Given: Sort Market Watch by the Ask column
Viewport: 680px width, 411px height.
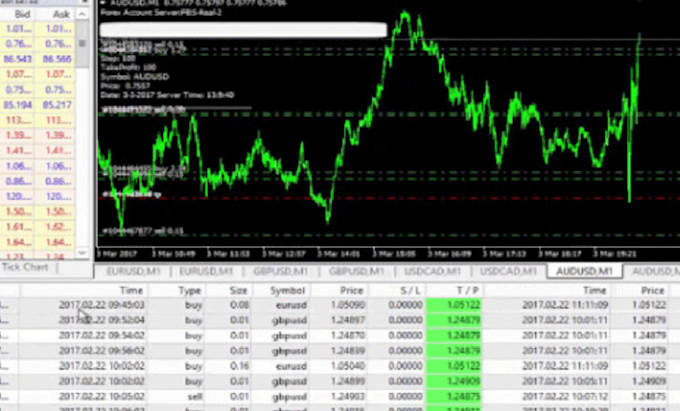Looking at the screenshot, I should (61, 14).
